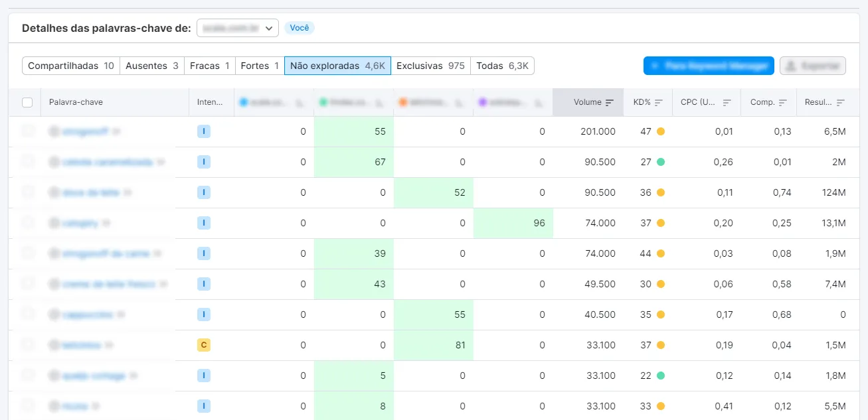Click the green cell showing 81

click(434, 345)
